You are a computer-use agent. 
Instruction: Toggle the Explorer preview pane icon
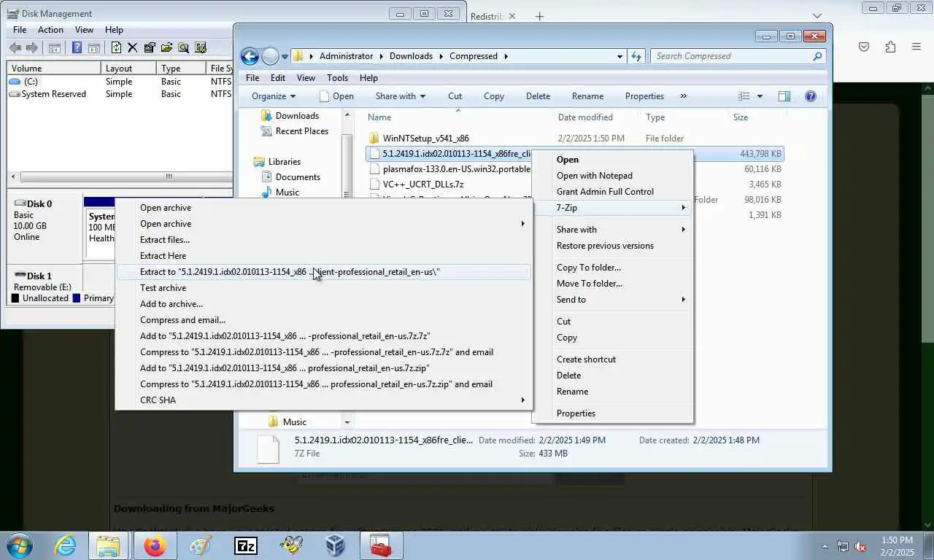pyautogui.click(x=784, y=96)
